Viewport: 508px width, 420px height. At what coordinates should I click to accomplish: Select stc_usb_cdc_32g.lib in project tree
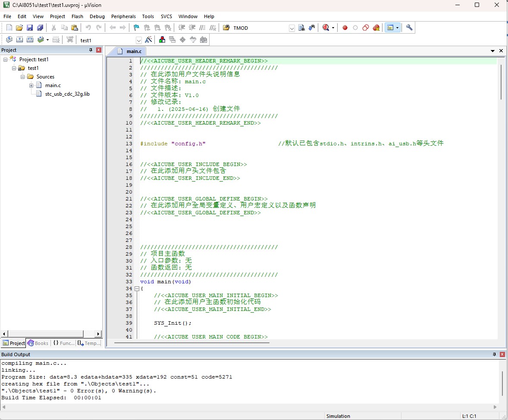(x=67, y=94)
